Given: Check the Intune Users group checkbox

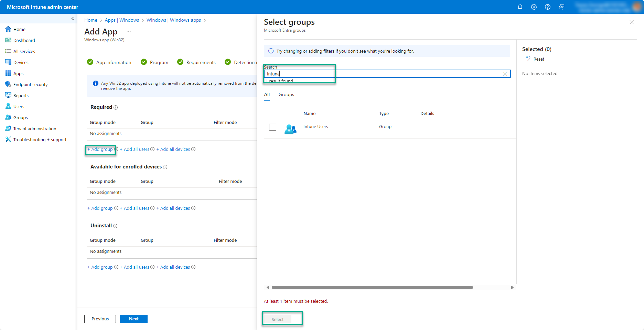Looking at the screenshot, I should (272, 127).
